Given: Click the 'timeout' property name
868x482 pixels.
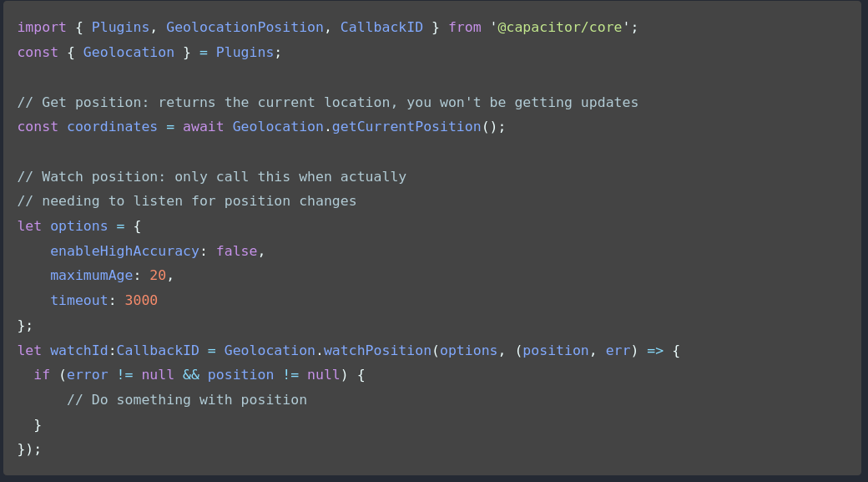Looking at the screenshot, I should point(79,300).
